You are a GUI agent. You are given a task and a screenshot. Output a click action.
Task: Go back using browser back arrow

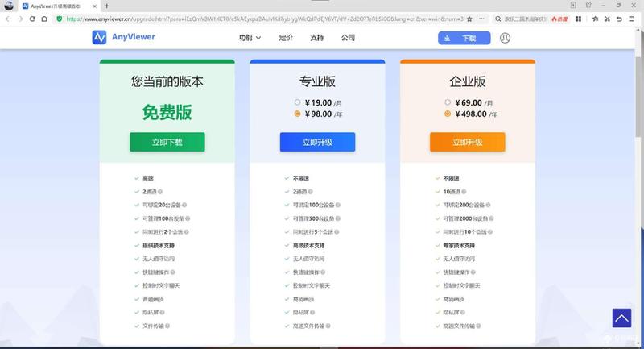8,19
